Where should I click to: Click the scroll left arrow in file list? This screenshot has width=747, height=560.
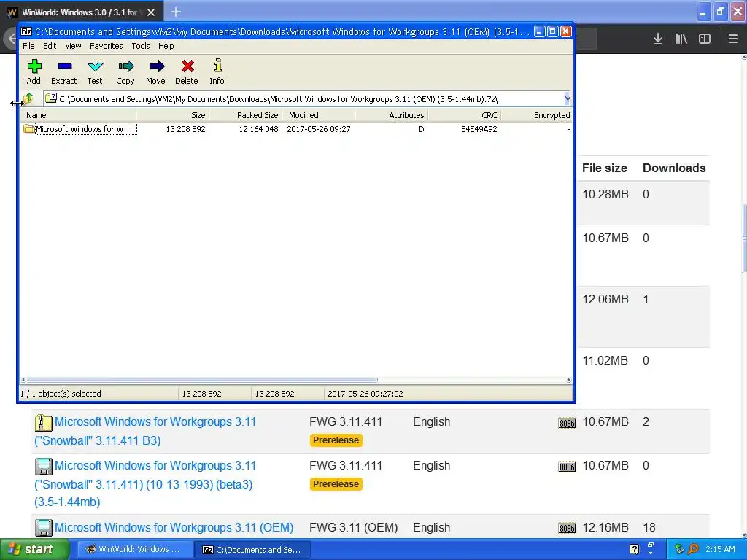pos(23,381)
